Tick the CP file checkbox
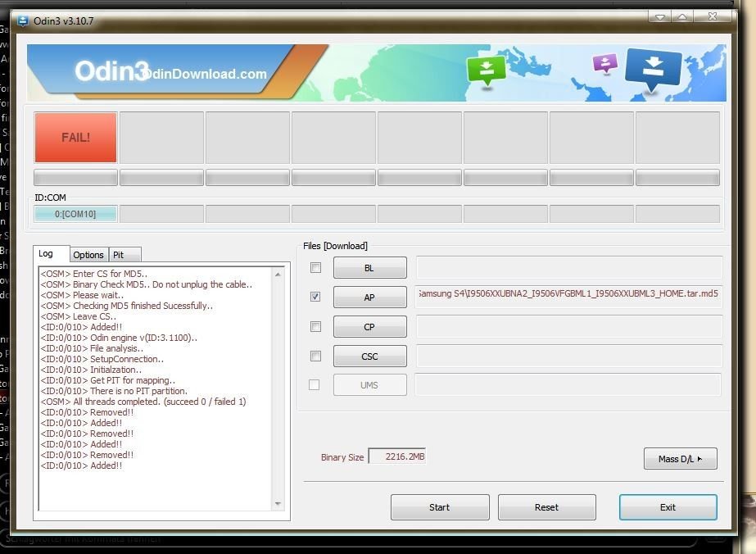This screenshot has width=756, height=554. pos(316,327)
